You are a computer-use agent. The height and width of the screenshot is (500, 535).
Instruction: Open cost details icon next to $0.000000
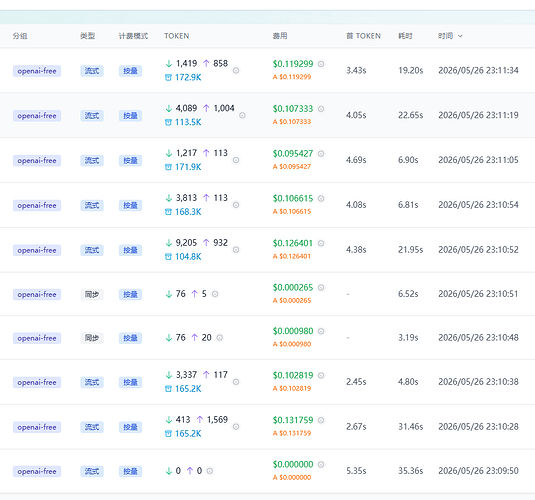pos(321,465)
